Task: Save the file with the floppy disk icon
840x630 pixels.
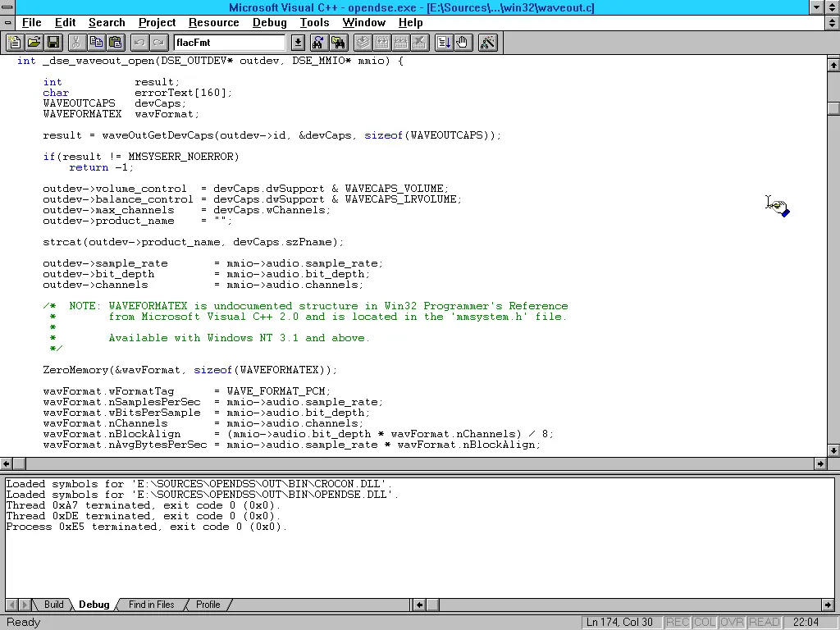Action: (53, 43)
